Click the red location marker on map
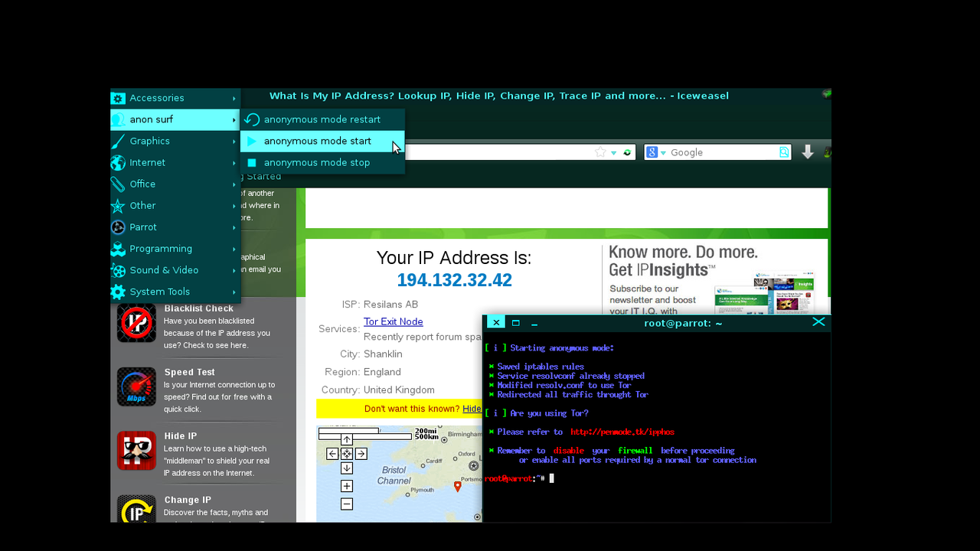Screen dimensions: 980x551 (x=458, y=486)
